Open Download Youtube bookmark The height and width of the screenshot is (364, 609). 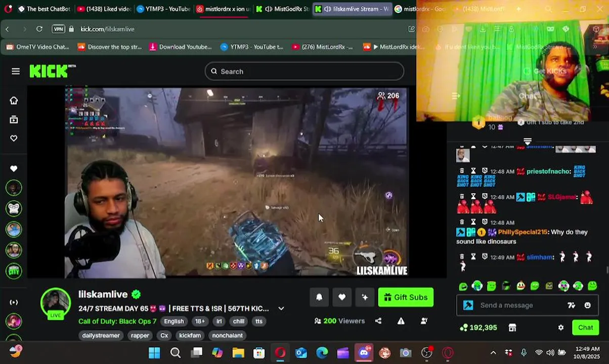point(181,47)
